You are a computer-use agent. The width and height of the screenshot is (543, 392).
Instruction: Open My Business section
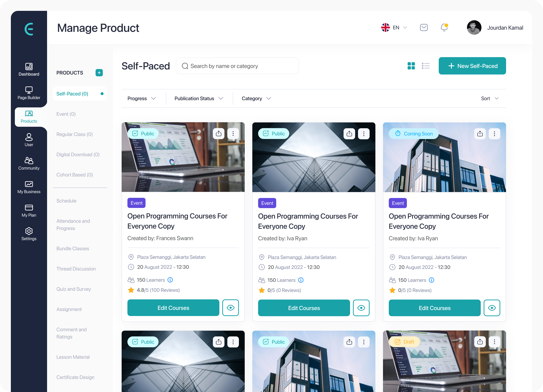(29, 187)
